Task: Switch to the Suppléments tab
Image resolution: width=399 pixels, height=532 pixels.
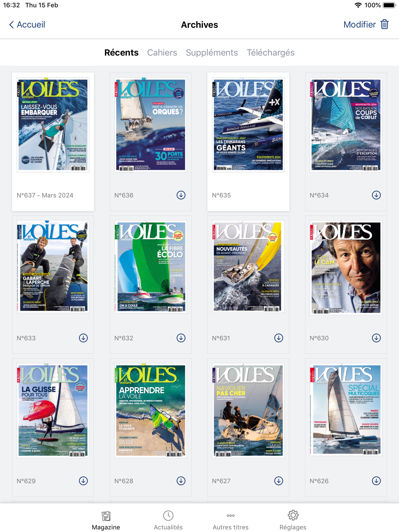Action: click(212, 53)
